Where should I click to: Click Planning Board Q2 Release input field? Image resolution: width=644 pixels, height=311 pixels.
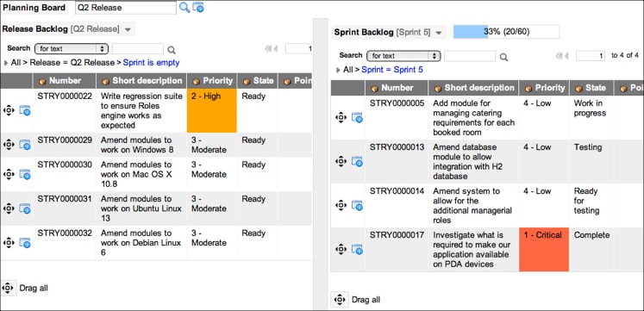coord(126,8)
